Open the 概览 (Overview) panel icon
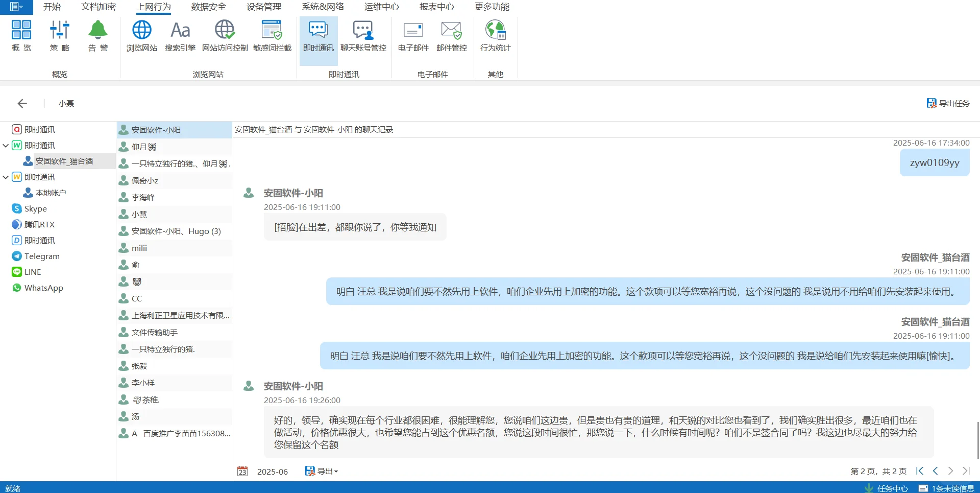The width and height of the screenshot is (980, 493). [21, 35]
